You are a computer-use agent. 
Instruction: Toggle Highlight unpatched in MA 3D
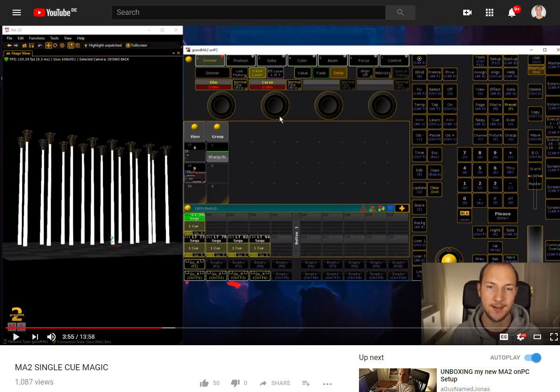pos(102,45)
